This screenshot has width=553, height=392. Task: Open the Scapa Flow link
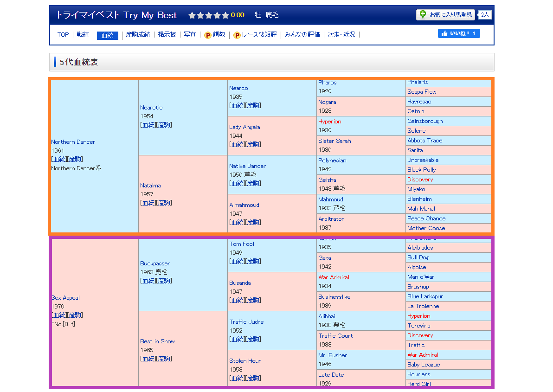[x=422, y=92]
